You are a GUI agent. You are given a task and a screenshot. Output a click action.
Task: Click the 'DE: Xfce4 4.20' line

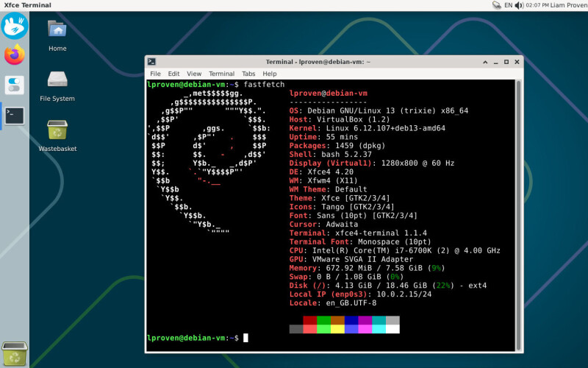tap(321, 171)
